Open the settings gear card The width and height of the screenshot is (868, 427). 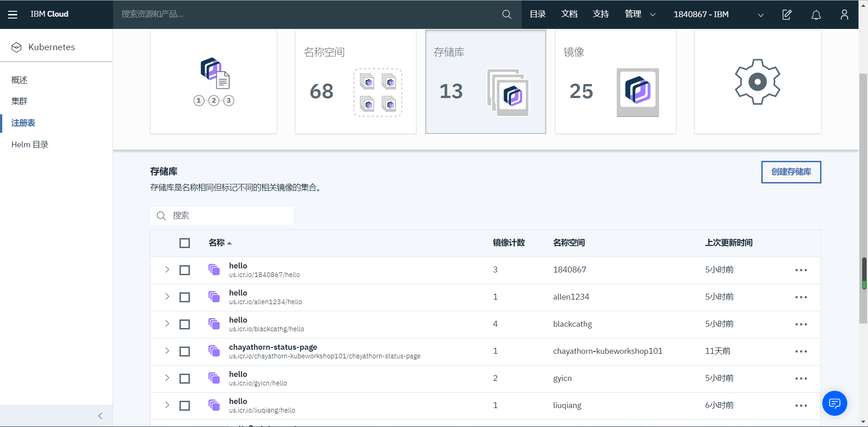pos(758,82)
